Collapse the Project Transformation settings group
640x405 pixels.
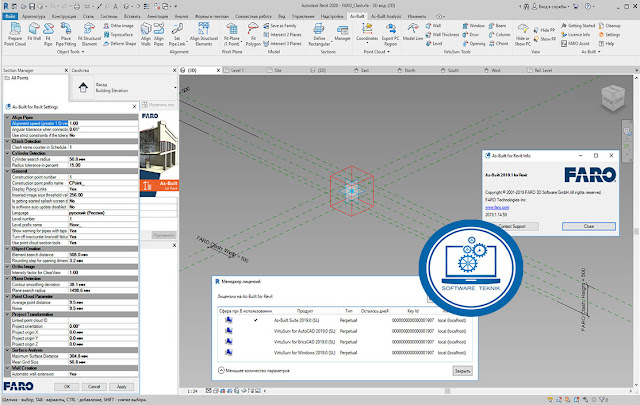(7, 314)
